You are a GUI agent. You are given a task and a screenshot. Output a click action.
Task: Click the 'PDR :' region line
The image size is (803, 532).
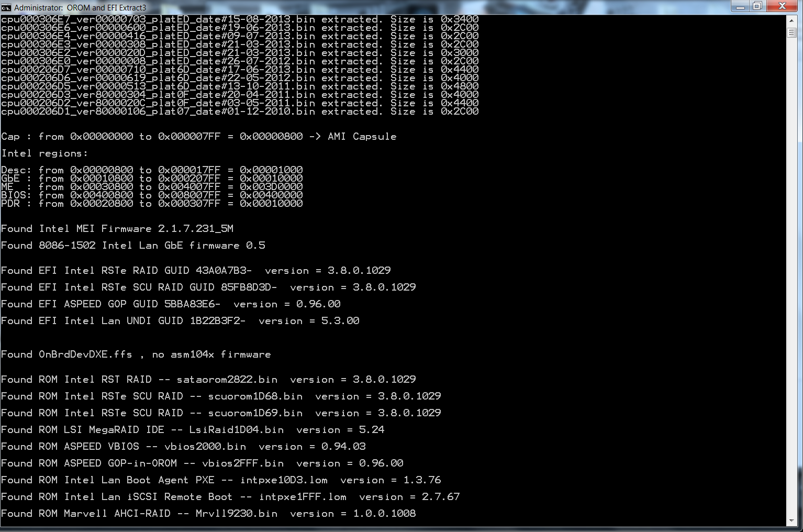[152, 204]
